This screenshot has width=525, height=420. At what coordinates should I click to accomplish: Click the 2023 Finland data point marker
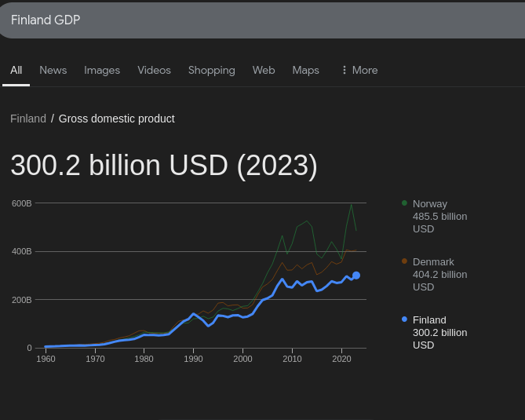tap(356, 276)
